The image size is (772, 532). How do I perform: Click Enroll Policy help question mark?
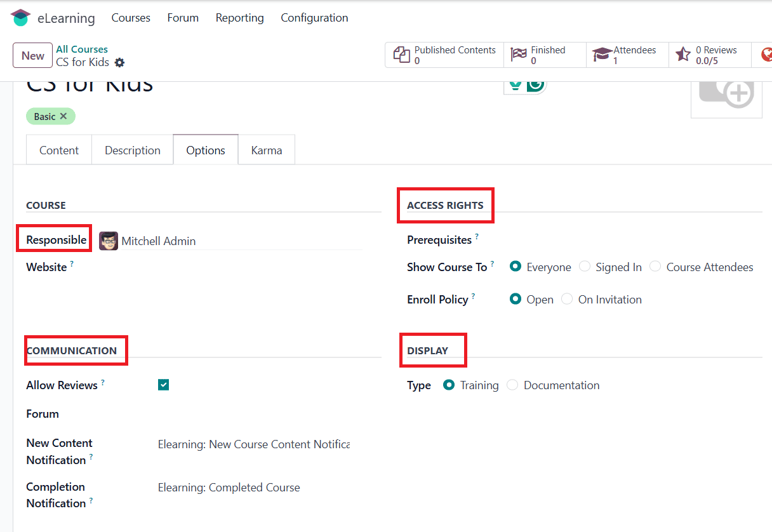pos(474,296)
